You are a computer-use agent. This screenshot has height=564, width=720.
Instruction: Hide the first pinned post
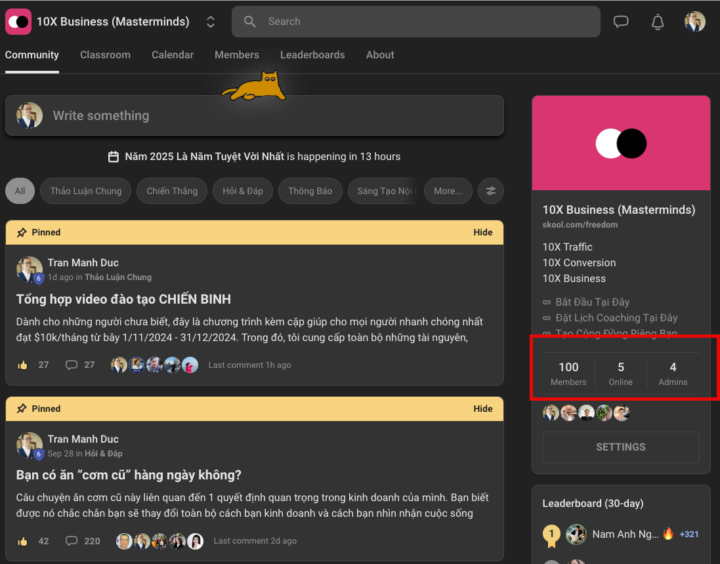[x=482, y=232]
